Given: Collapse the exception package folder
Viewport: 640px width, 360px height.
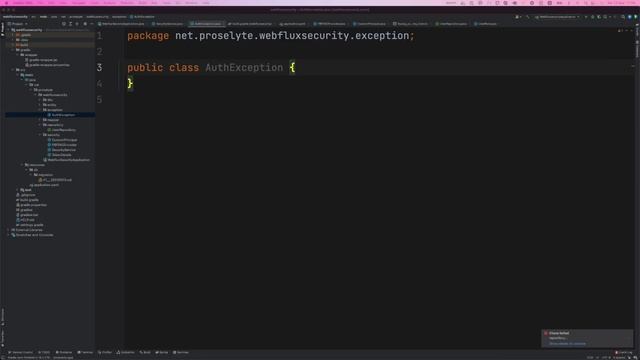Looking at the screenshot, I should click(x=40, y=110).
